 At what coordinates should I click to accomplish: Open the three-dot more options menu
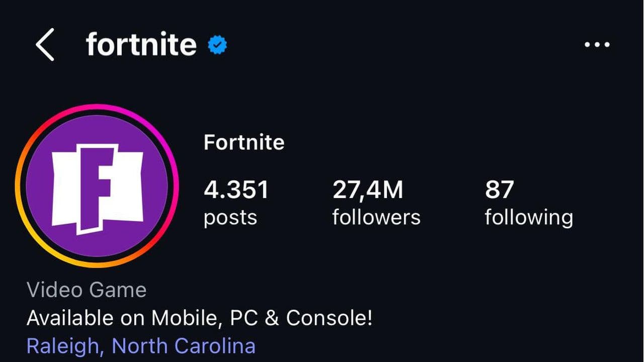[597, 45]
